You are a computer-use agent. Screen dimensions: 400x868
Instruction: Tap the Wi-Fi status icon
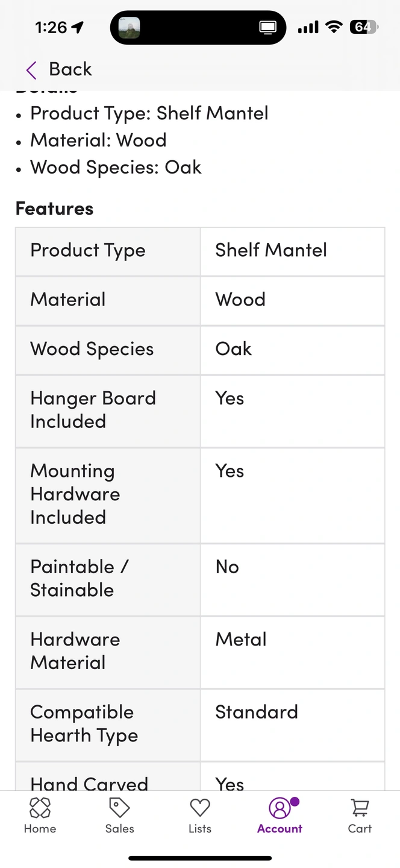pos(333,27)
